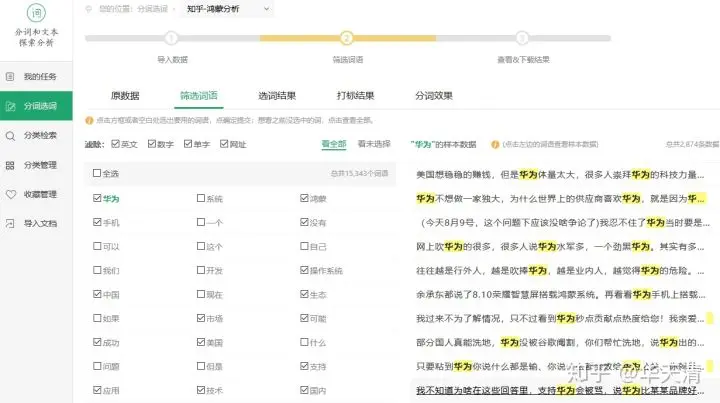Click orange info icon beside sample data hint
Viewport: 720px width, 403px height.
[x=495, y=145]
